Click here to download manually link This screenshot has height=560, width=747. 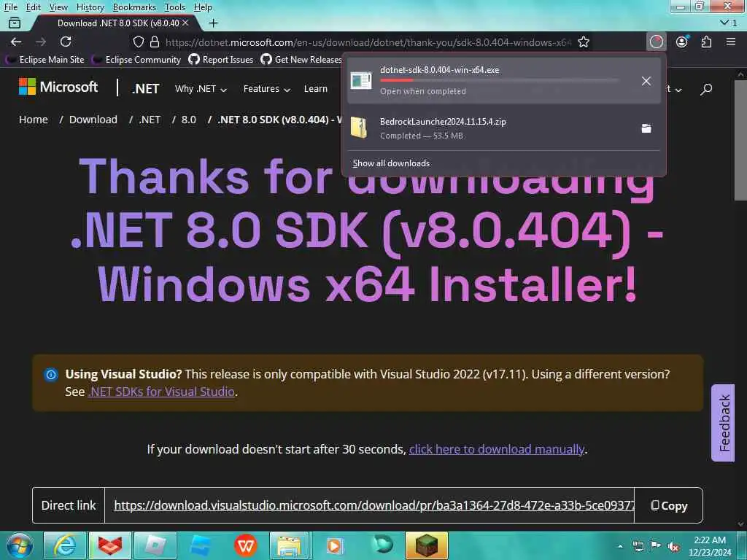496,449
